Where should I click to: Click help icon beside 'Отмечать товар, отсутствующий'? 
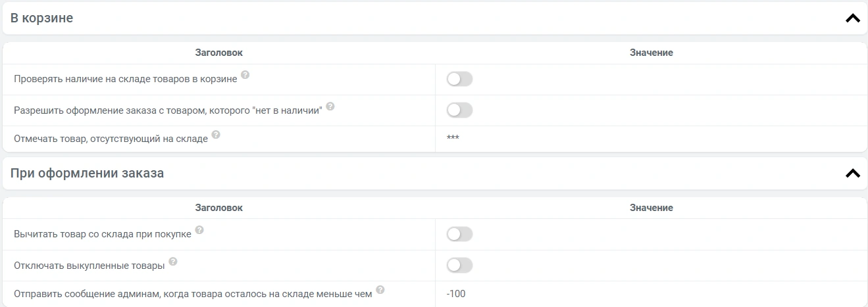point(216,135)
